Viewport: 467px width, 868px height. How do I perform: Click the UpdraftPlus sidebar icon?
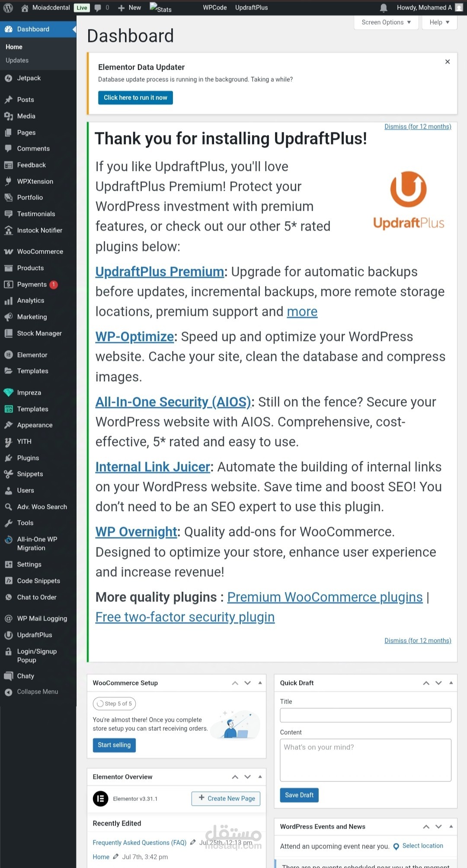click(8, 635)
